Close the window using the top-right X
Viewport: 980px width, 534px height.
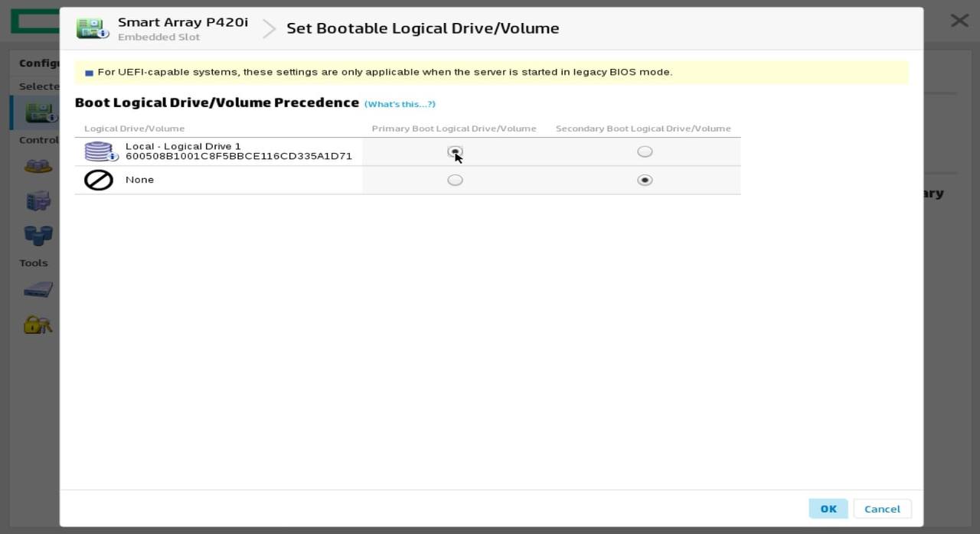point(959,21)
